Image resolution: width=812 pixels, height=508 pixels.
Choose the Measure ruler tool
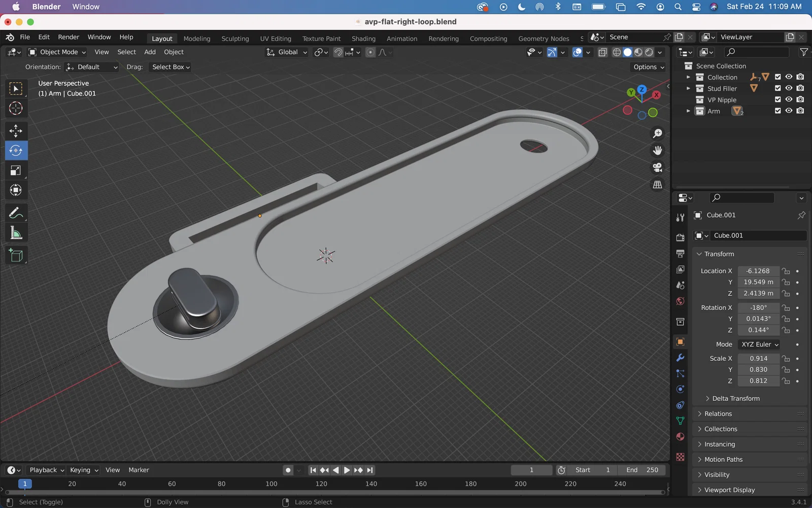16,233
